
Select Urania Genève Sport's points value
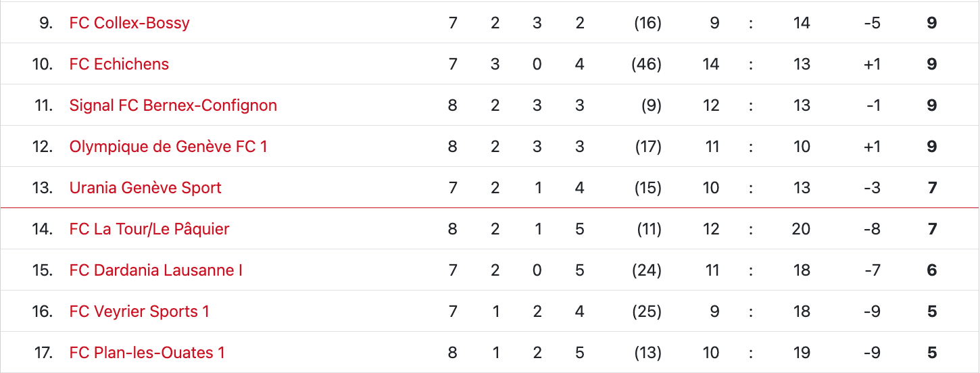click(932, 188)
